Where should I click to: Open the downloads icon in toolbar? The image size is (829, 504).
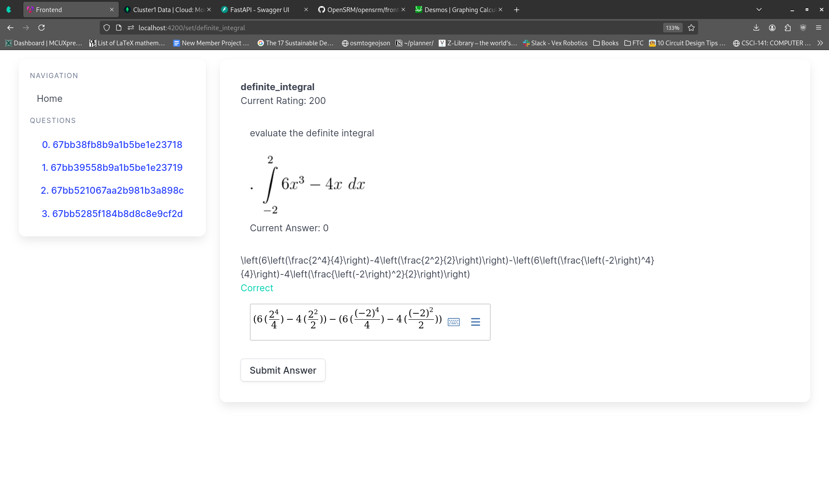coord(756,28)
